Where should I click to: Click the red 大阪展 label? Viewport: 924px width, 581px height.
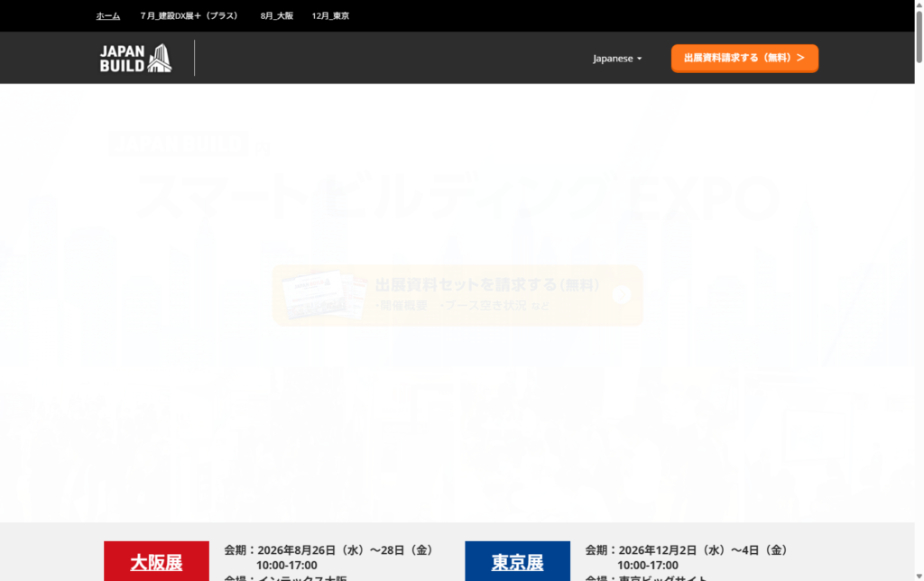pyautogui.click(x=155, y=560)
